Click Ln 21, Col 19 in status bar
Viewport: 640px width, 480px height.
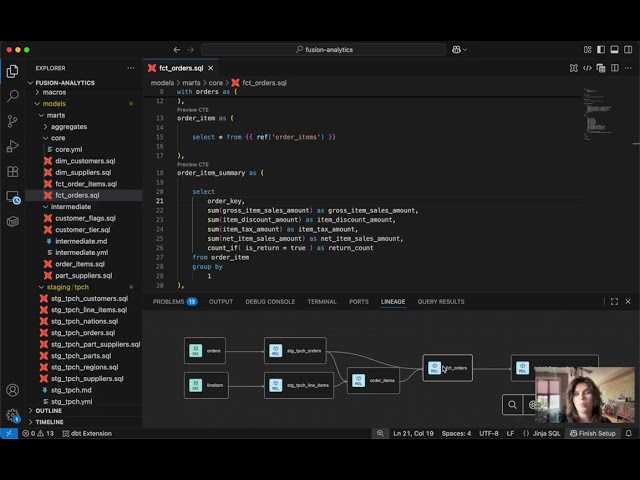(x=413, y=433)
